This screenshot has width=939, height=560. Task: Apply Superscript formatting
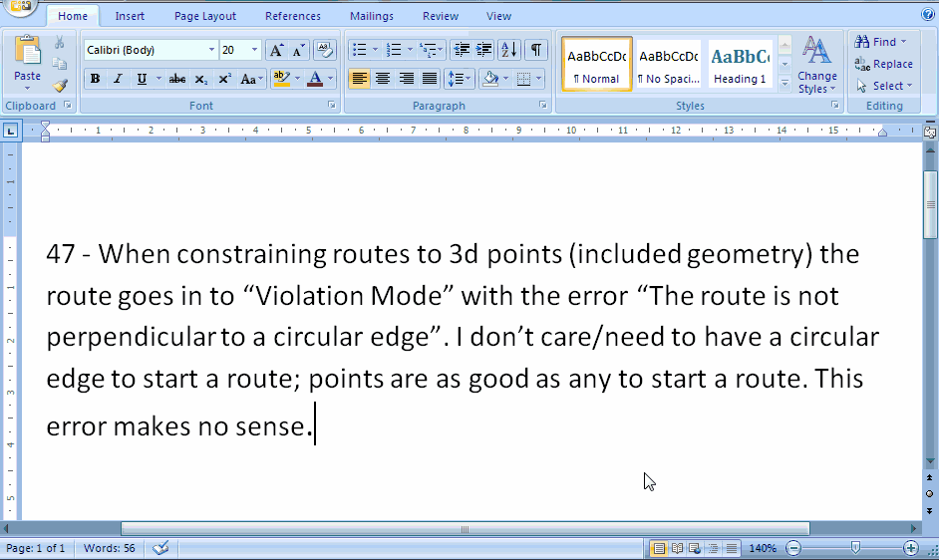(x=224, y=79)
